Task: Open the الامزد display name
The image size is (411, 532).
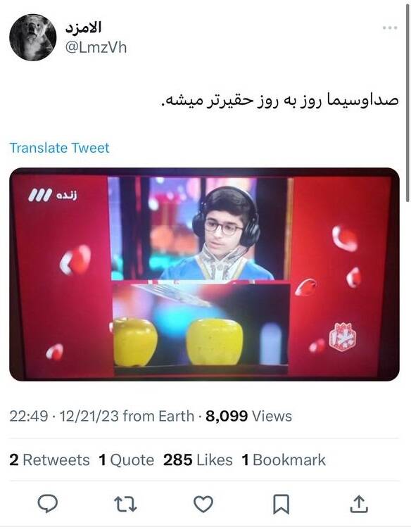Action: pos(83,27)
